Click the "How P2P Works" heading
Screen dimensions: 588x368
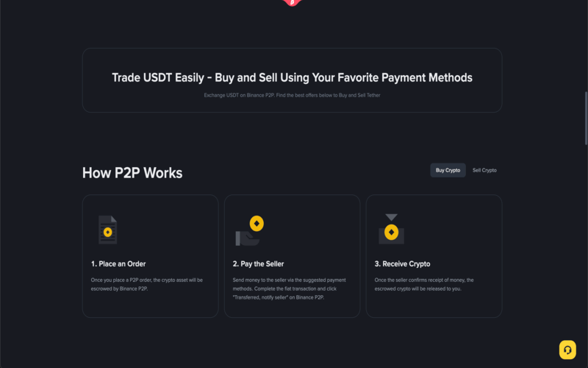[132, 173]
